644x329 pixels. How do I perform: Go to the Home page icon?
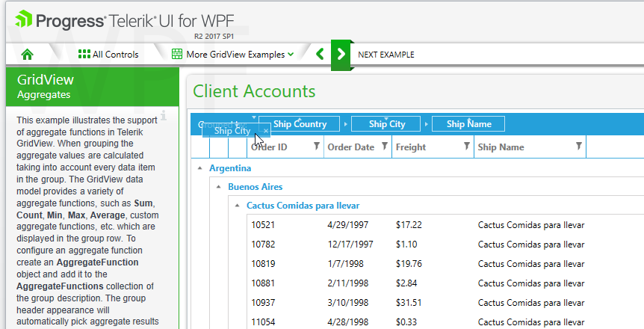28,55
